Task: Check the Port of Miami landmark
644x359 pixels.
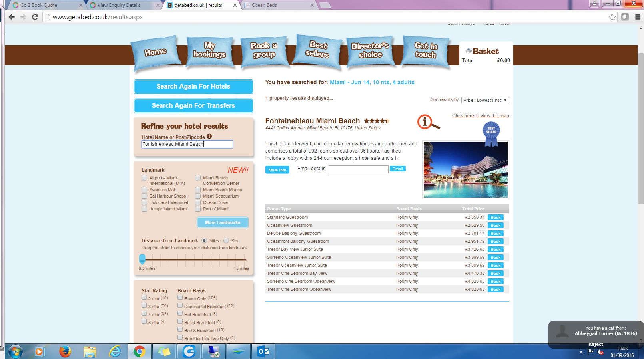Action: tap(198, 209)
